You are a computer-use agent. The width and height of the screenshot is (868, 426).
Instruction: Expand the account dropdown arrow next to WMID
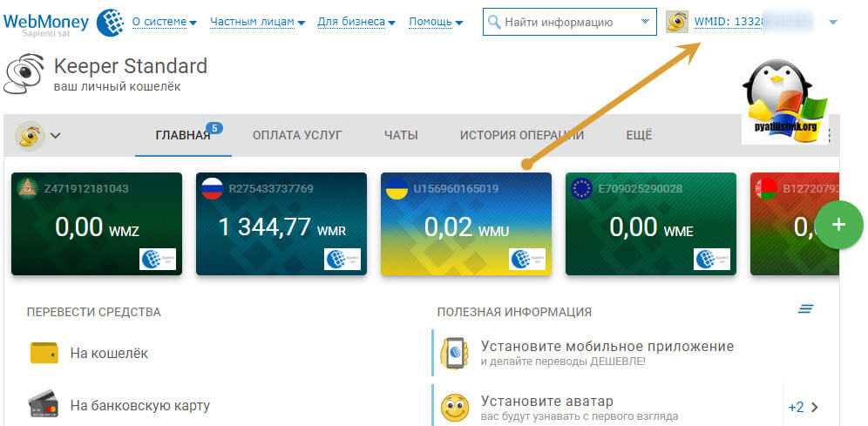(x=833, y=22)
